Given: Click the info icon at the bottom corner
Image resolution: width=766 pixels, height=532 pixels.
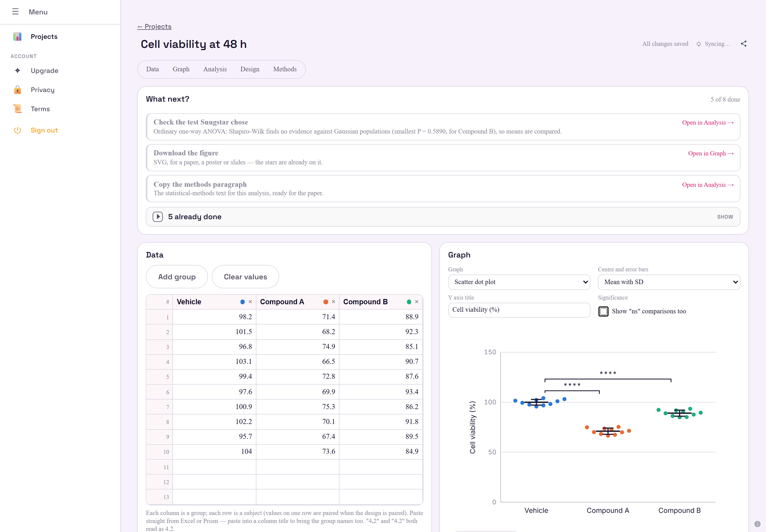Looking at the screenshot, I should [x=757, y=524].
